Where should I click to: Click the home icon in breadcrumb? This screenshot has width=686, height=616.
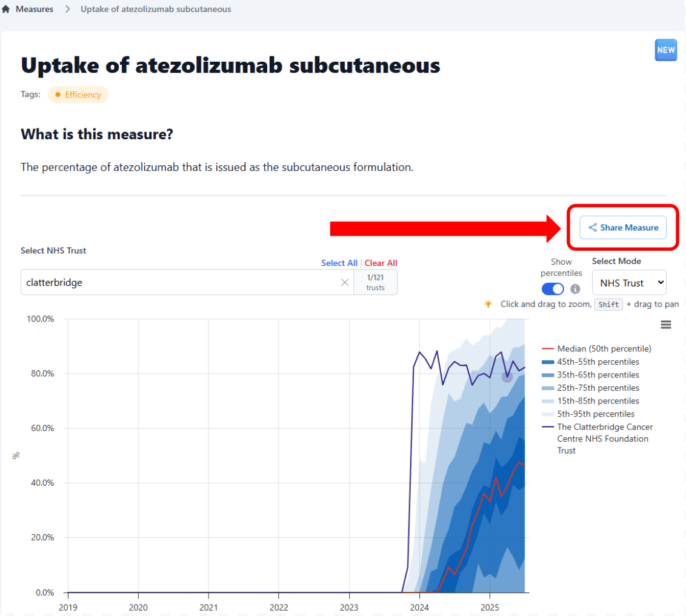[6, 9]
